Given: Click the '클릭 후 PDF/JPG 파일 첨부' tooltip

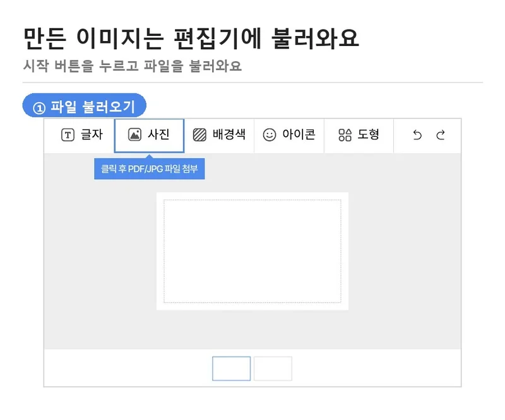Looking at the screenshot, I should coord(150,168).
